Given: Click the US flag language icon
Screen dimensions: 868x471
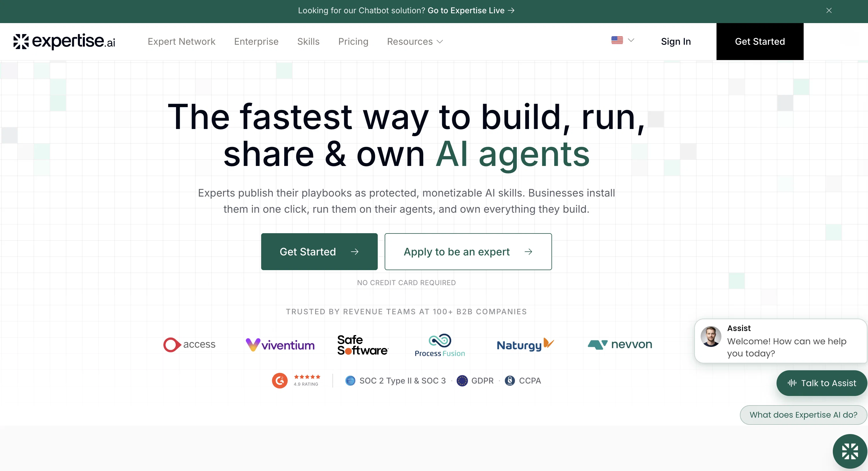Looking at the screenshot, I should pyautogui.click(x=617, y=40).
